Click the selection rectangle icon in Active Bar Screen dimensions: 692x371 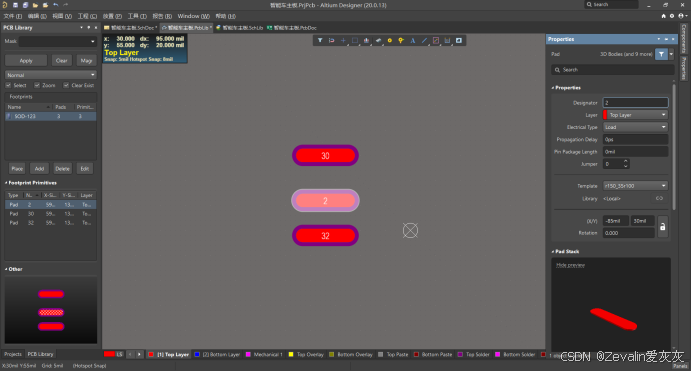click(x=355, y=40)
